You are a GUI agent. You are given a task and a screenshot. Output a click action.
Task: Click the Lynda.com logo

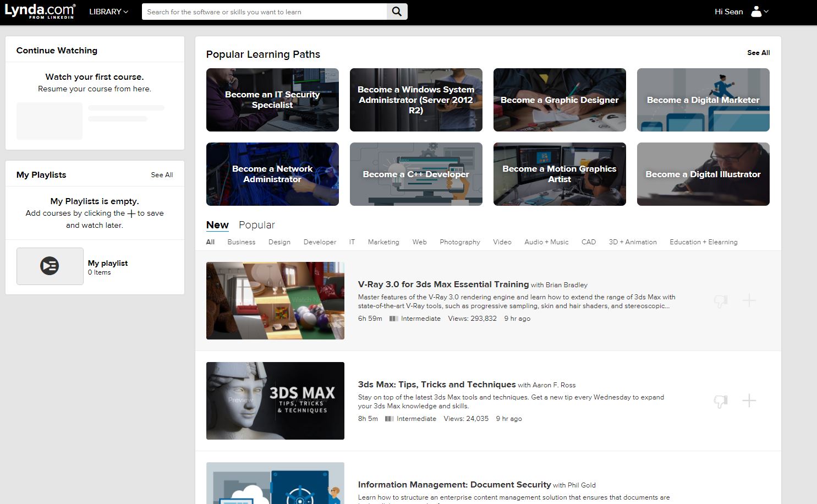(x=40, y=11)
